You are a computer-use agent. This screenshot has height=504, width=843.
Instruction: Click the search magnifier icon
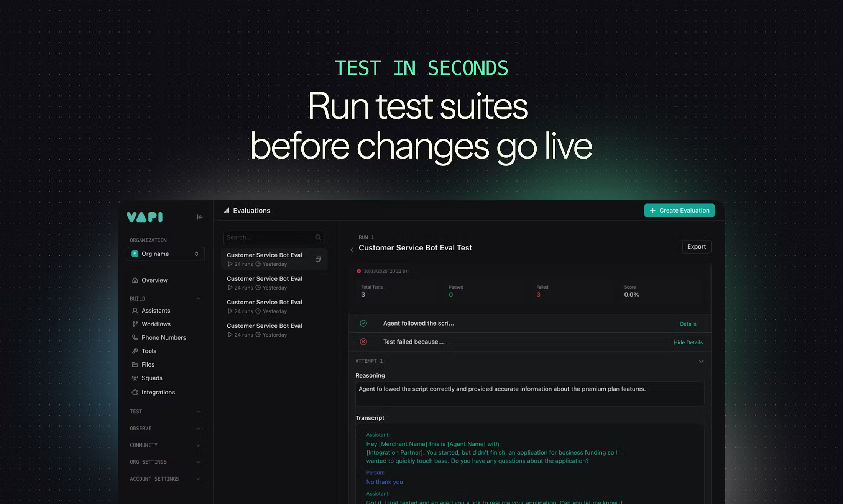pos(318,237)
